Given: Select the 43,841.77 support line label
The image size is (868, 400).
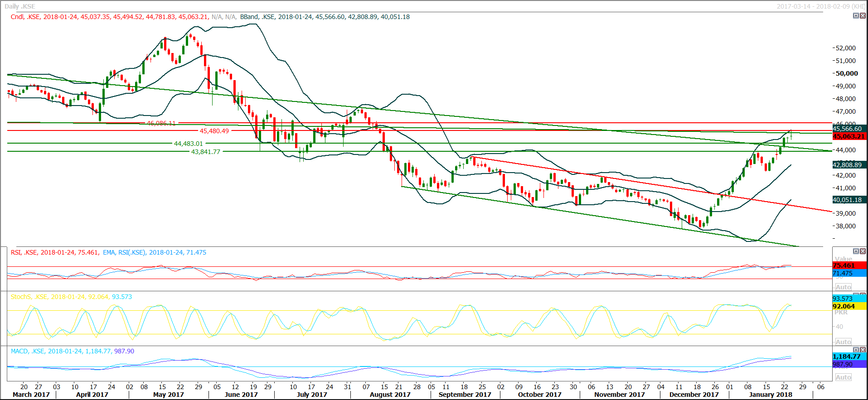Looking at the screenshot, I should tap(205, 152).
